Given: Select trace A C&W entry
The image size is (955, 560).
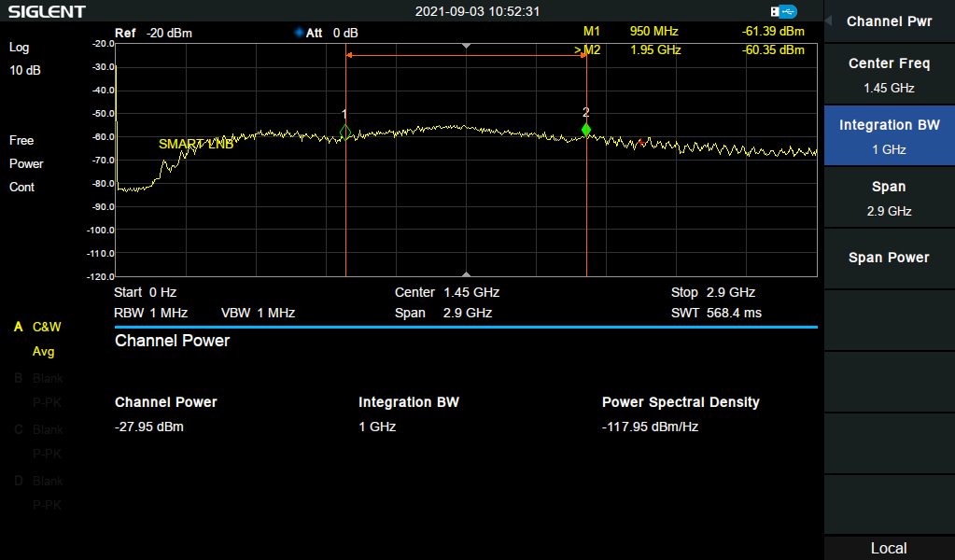Looking at the screenshot, I should coord(37,327).
